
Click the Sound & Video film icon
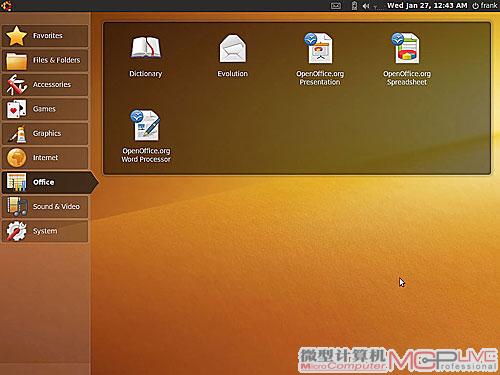(x=17, y=207)
